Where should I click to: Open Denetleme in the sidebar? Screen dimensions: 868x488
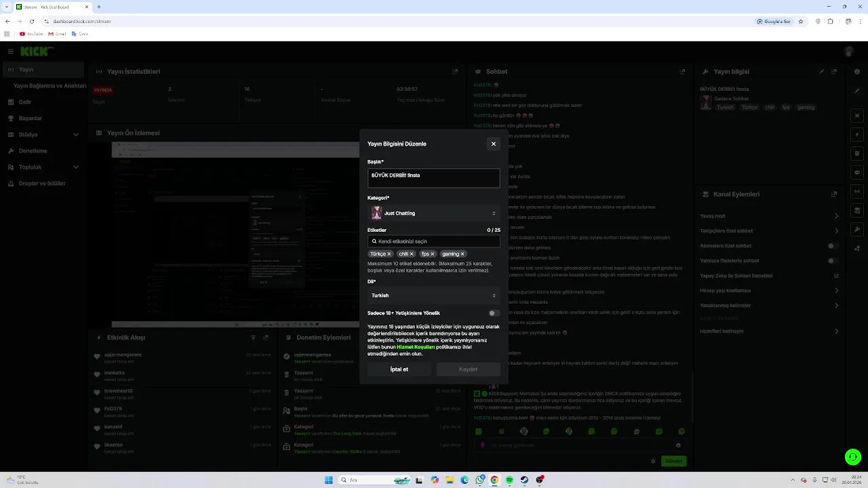tap(43, 150)
